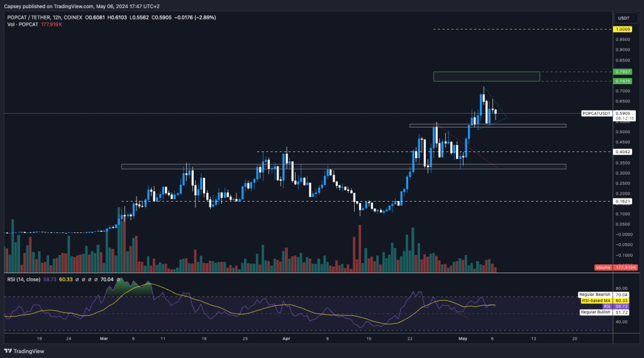644x358 pixels.
Task: Click the red Volume axis label
Action: [603, 268]
